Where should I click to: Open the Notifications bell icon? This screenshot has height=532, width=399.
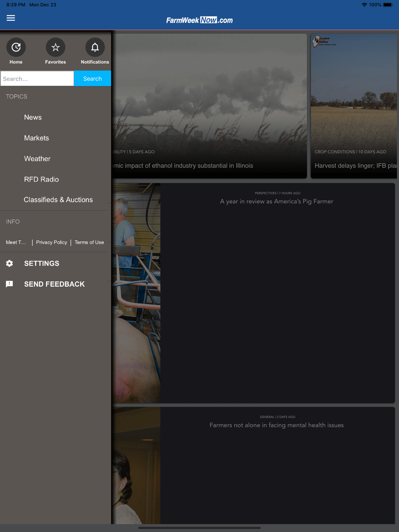[x=95, y=47]
